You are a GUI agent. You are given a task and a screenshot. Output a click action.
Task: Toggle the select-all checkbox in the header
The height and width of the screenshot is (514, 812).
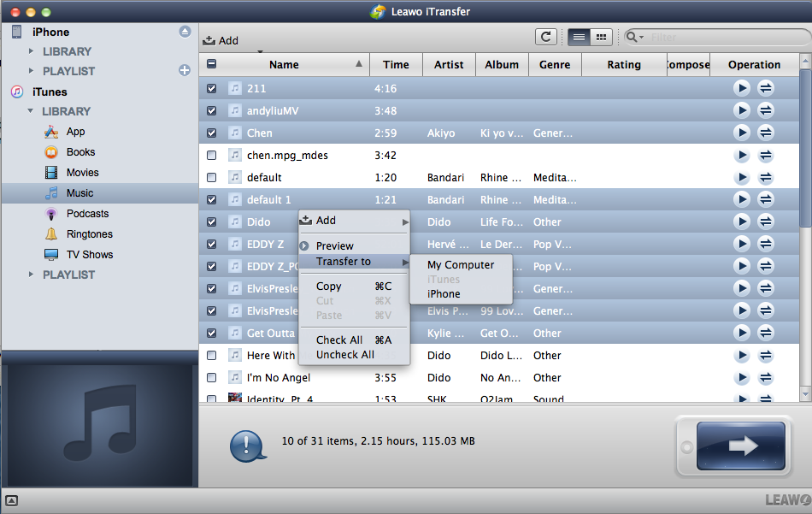click(212, 64)
